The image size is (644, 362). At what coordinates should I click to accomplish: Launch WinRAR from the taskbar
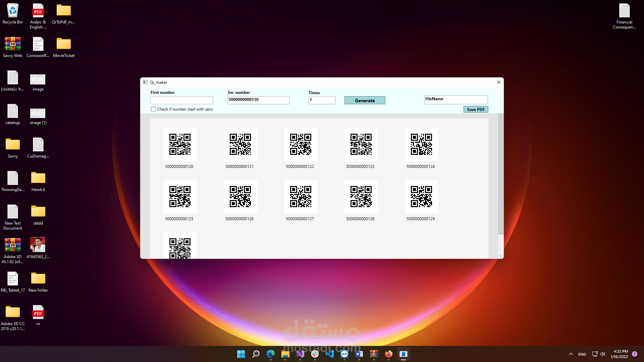(374, 354)
